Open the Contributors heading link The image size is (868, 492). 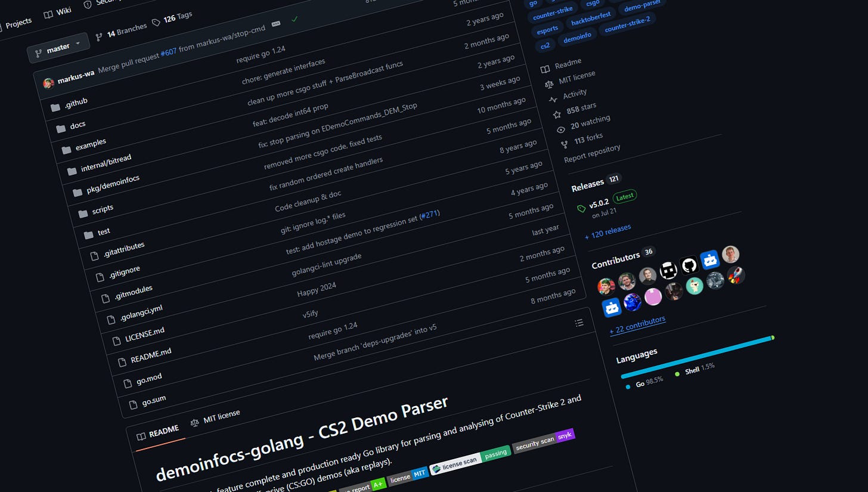pos(615,260)
